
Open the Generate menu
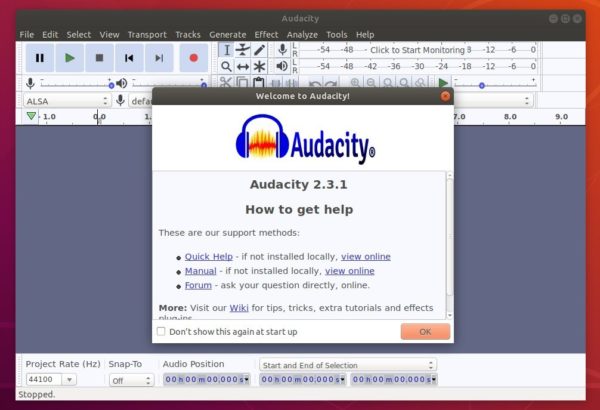coord(228,34)
